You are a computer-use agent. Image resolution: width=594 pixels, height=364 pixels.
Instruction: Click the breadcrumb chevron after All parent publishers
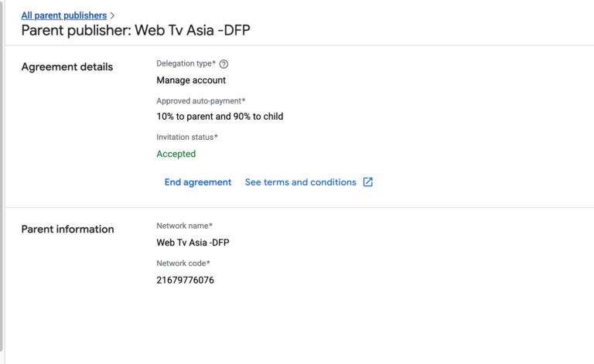(112, 16)
